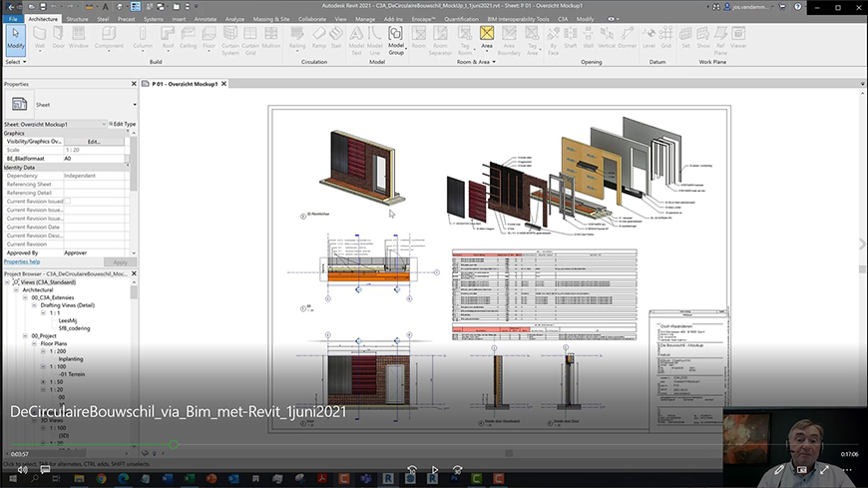Select the Curtain System tool
Viewport: 868px width, 488px height.
(x=230, y=41)
